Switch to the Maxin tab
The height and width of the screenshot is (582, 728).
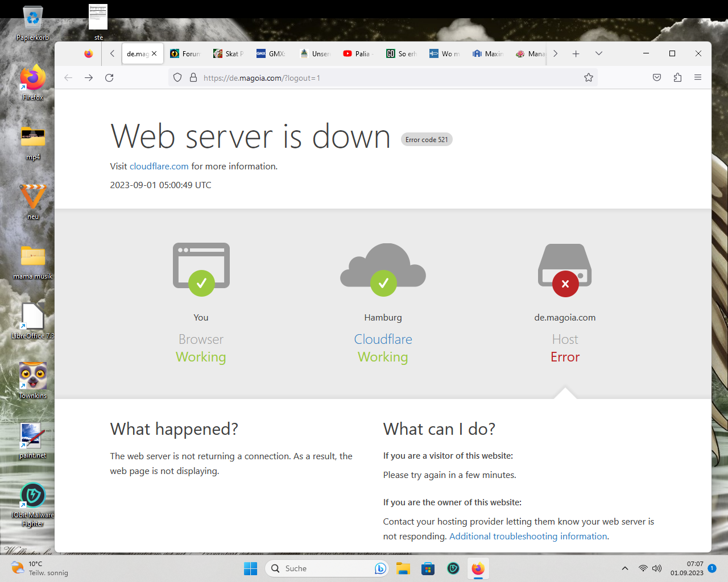(x=488, y=53)
